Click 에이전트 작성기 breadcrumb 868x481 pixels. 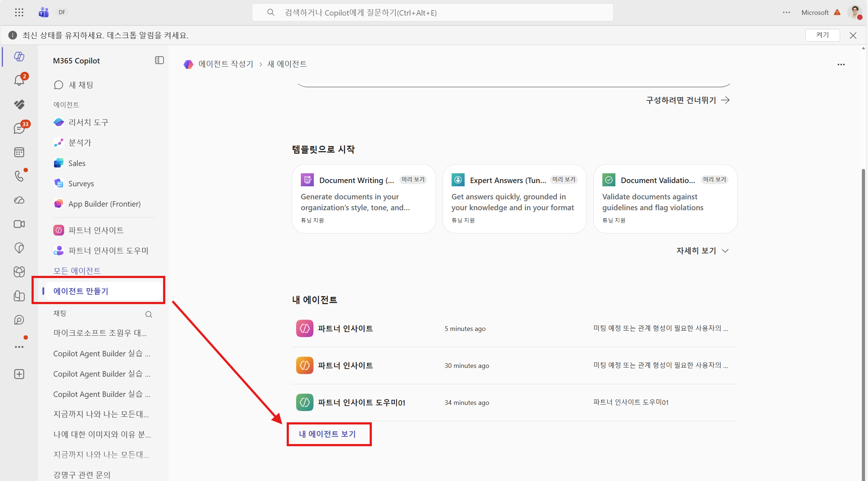[225, 64]
